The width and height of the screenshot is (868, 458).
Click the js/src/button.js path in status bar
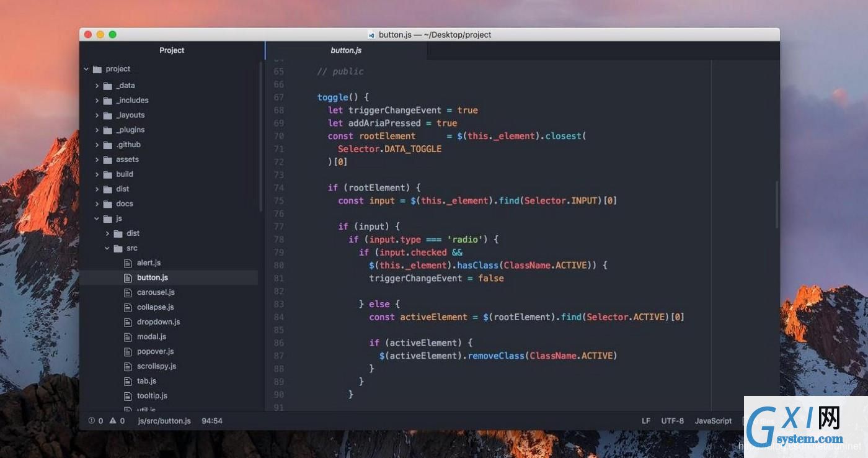(x=164, y=421)
